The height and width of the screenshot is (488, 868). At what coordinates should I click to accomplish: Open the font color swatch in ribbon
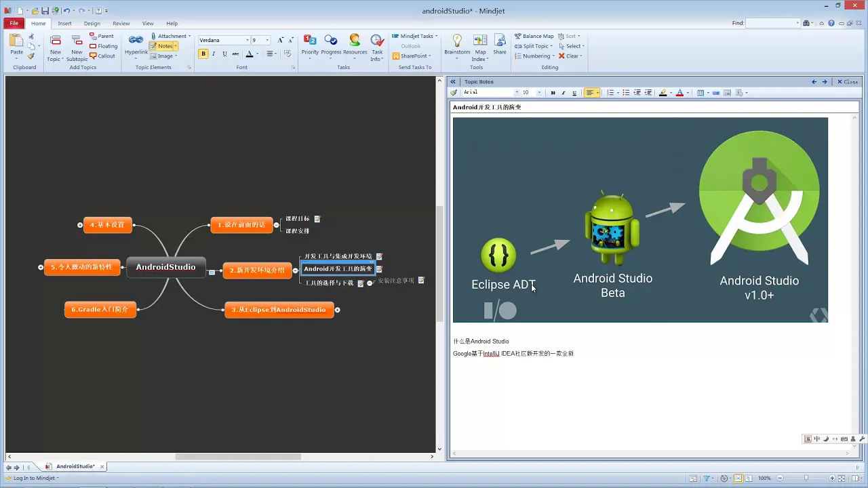coord(250,54)
